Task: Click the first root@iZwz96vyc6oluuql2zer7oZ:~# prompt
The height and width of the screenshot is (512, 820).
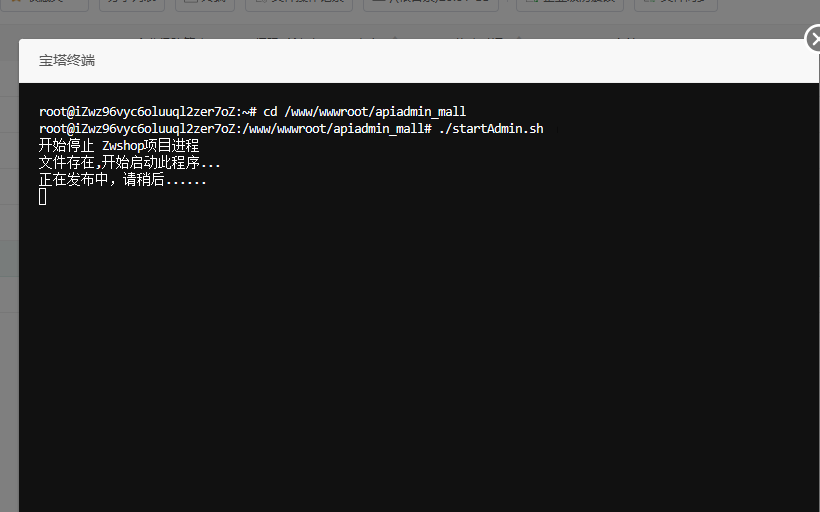Action: click(x=148, y=112)
